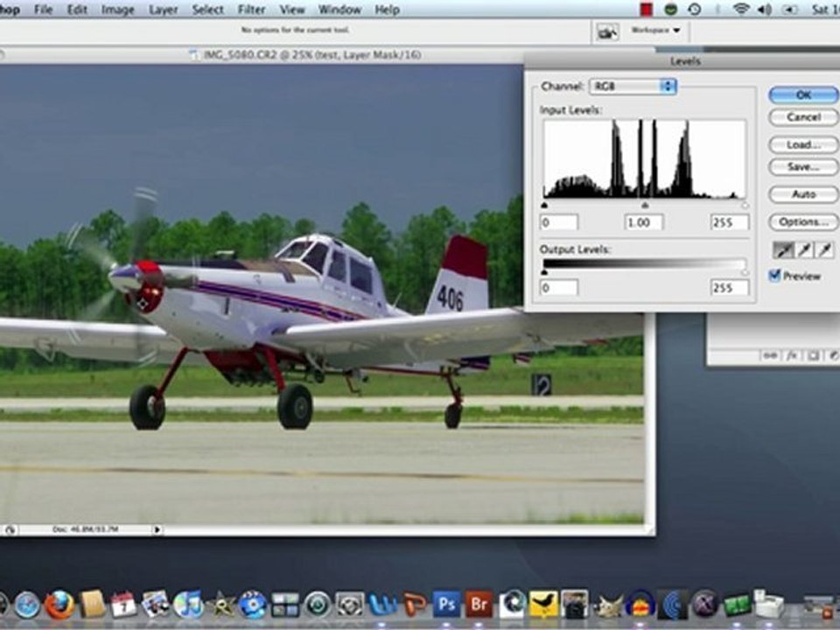
Task: Open the Help menu
Action: [x=387, y=10]
